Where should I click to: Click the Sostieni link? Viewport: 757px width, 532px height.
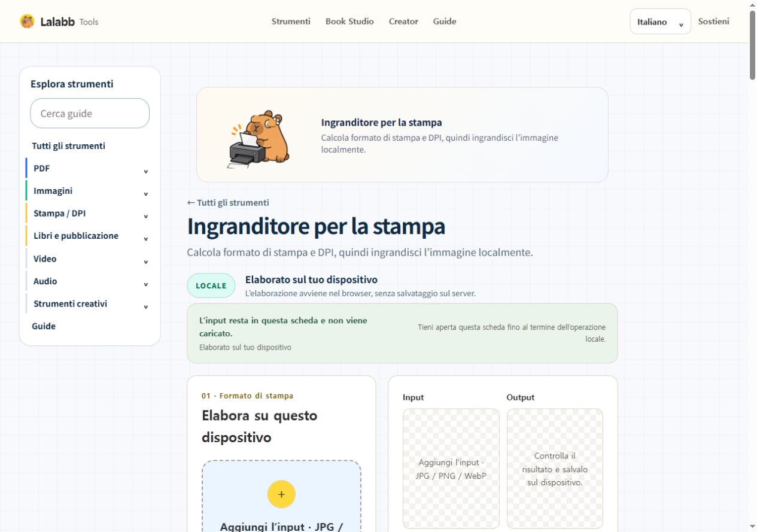(x=713, y=22)
